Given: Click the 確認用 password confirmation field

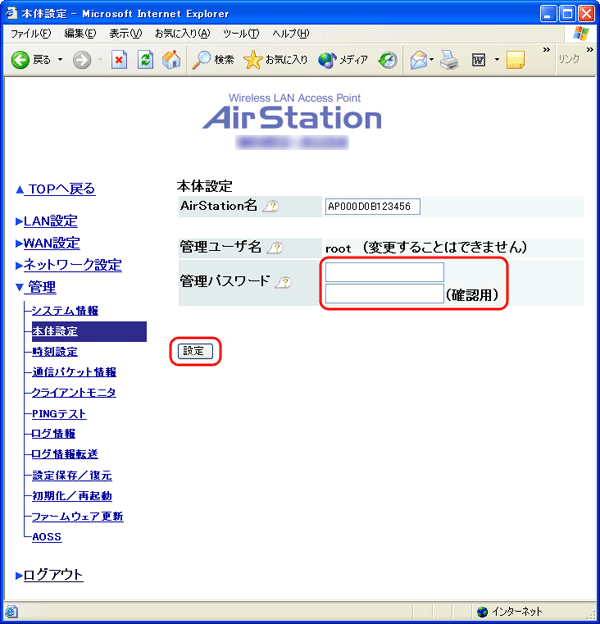Looking at the screenshot, I should tap(384, 294).
